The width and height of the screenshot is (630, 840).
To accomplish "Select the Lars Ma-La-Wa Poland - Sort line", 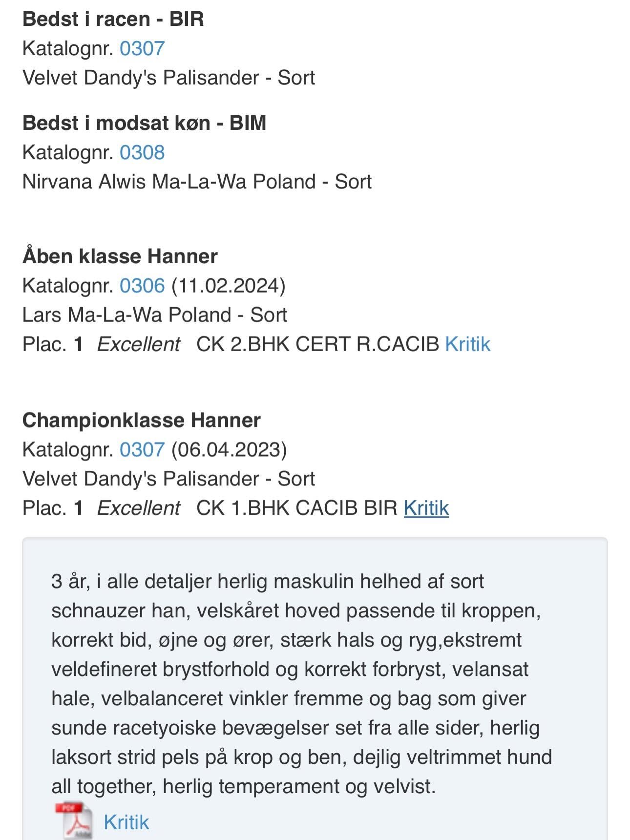I will tap(155, 315).
